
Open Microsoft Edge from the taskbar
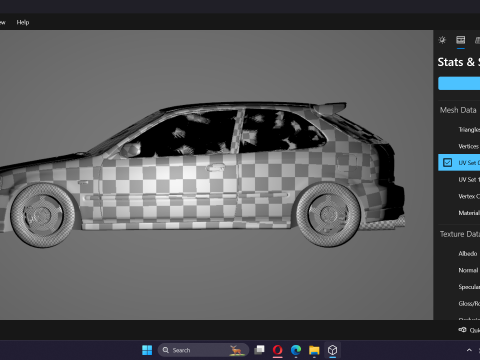coord(296,350)
